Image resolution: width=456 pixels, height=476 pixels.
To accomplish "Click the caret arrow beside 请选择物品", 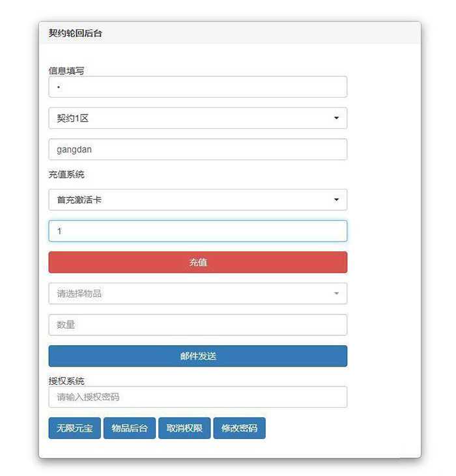I will 336,294.
